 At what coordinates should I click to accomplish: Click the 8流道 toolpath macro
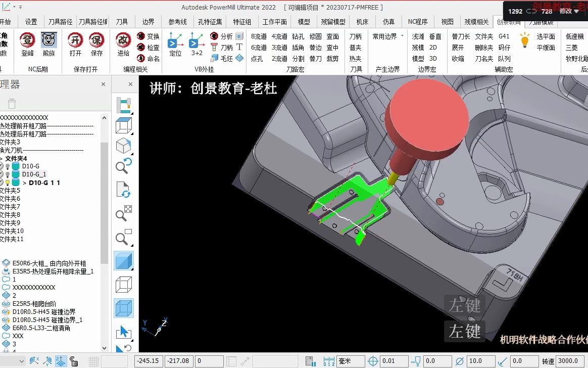point(258,36)
